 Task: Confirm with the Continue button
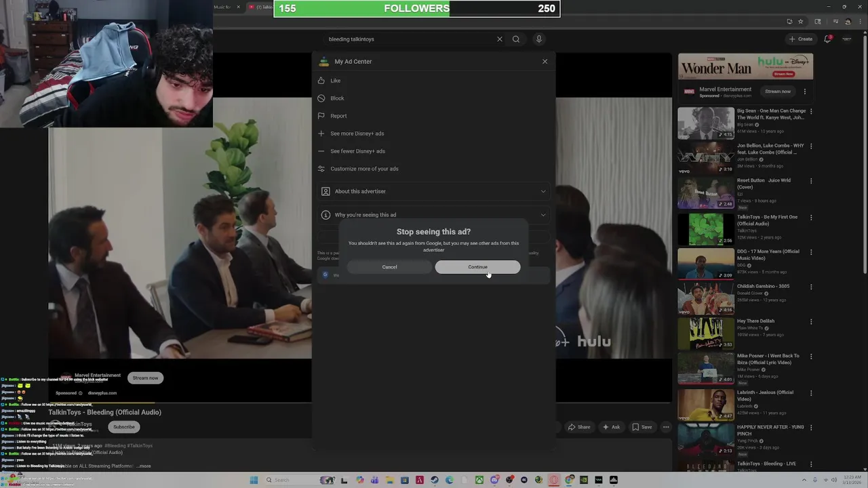click(x=477, y=267)
